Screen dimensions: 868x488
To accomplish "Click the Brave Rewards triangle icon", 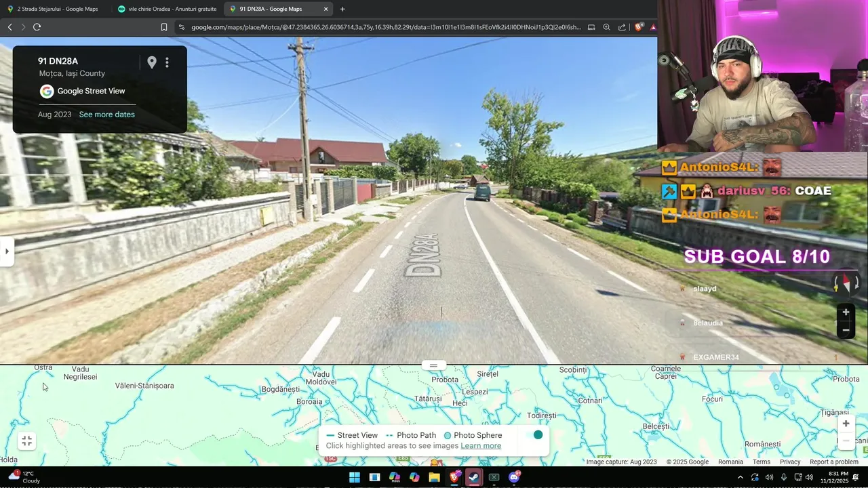I will [652, 27].
